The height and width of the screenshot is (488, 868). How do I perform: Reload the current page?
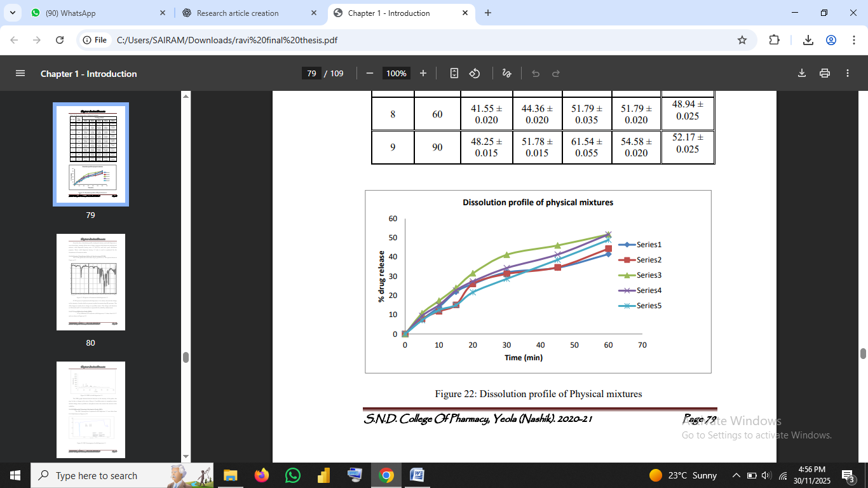click(x=60, y=40)
